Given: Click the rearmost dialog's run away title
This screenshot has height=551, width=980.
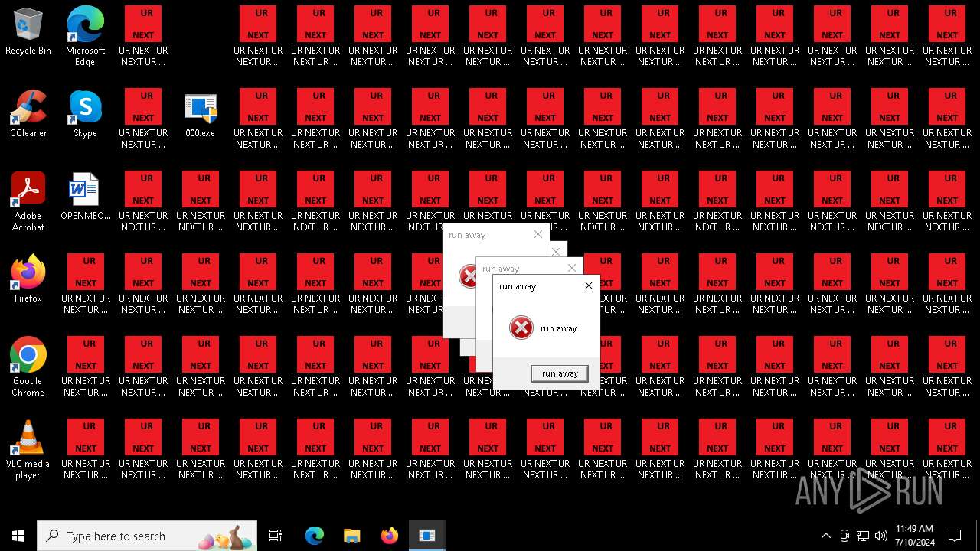Looking at the screenshot, I should pyautogui.click(x=467, y=235).
